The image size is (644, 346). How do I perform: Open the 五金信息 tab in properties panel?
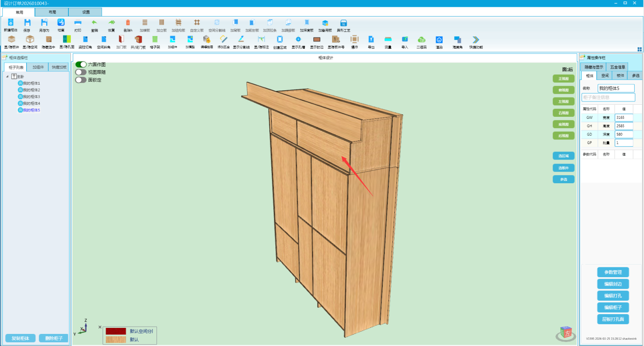(x=617, y=67)
